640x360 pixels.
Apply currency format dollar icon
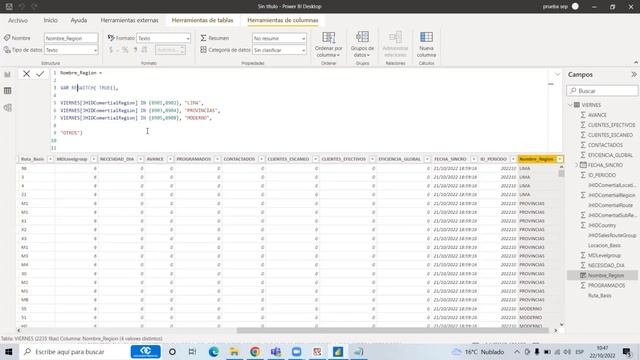click(111, 50)
